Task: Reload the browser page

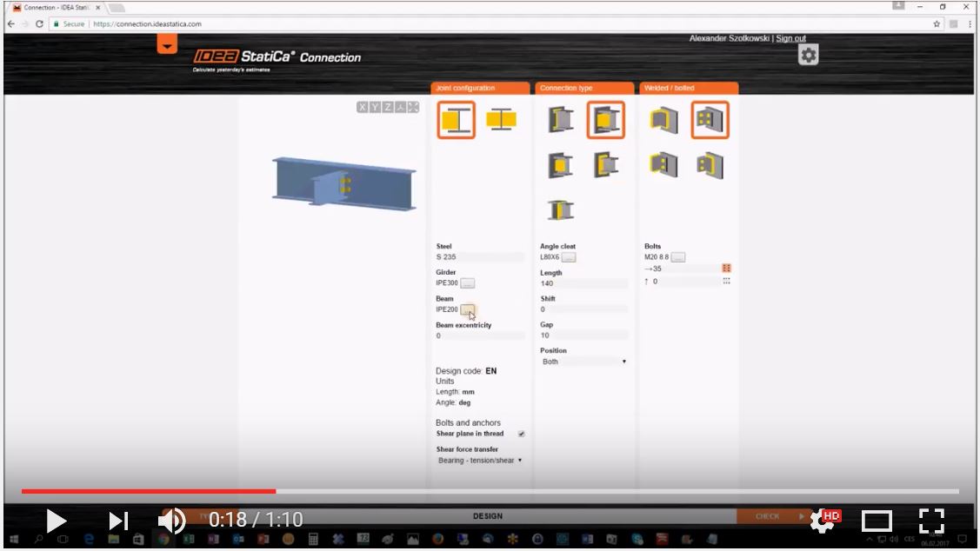Action: 39,23
